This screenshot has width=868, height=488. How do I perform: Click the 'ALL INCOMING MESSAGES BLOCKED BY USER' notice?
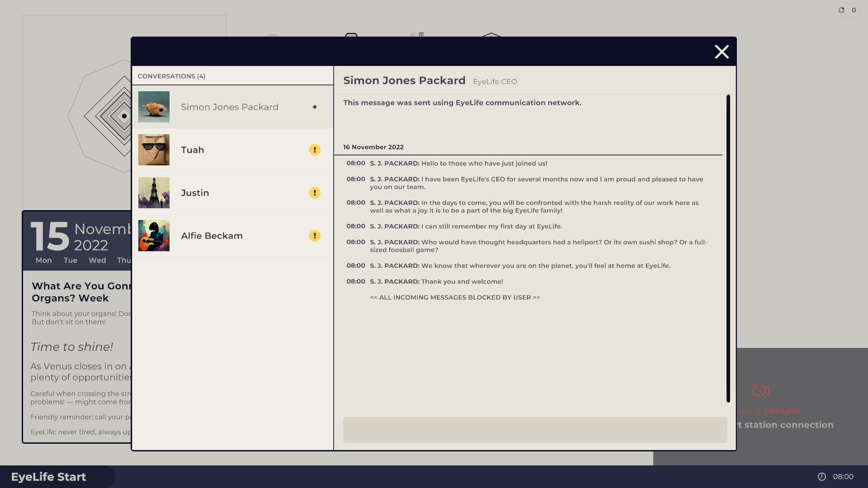click(455, 297)
